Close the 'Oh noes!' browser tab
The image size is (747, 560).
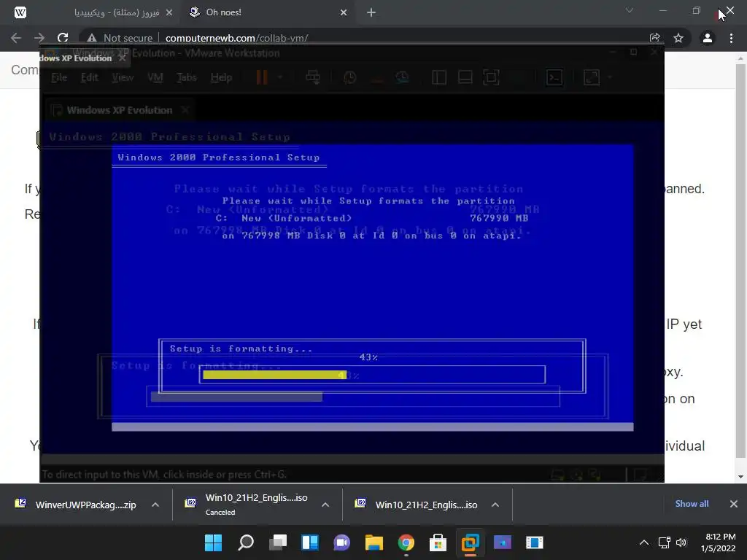(344, 12)
